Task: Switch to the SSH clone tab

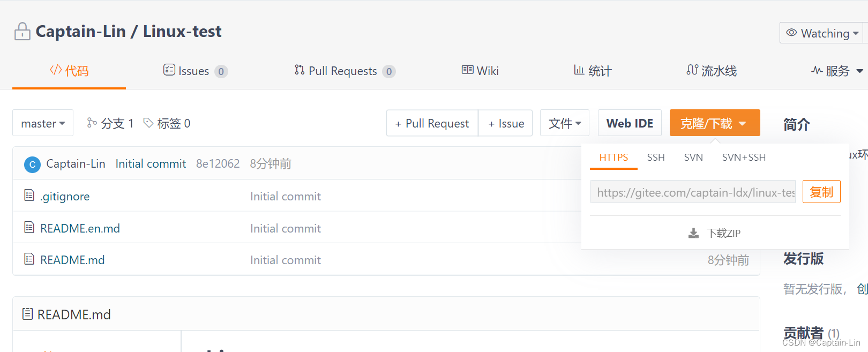Action: [x=656, y=157]
